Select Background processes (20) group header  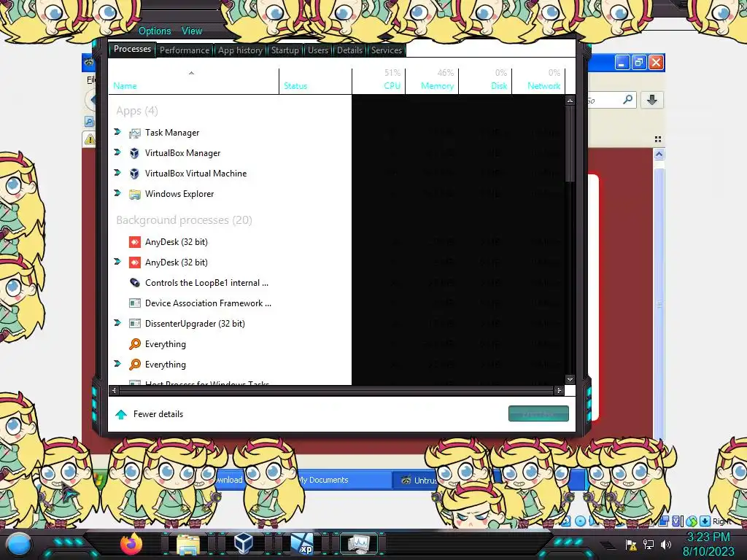click(x=184, y=220)
